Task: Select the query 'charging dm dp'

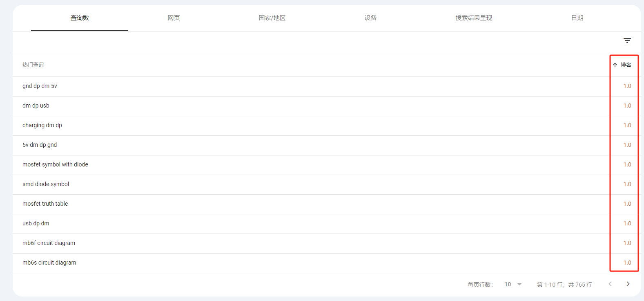Action: click(42, 125)
